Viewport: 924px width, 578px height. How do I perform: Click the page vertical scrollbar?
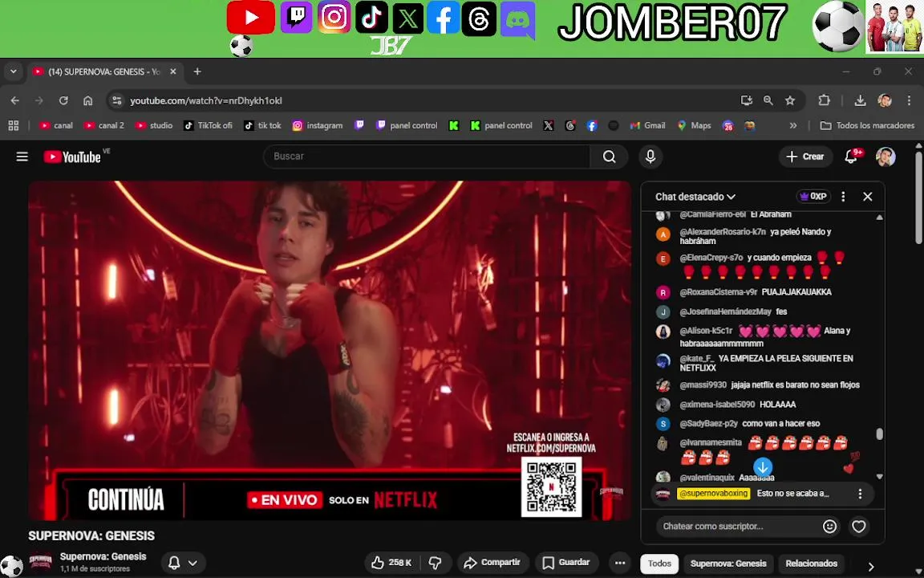(918, 197)
